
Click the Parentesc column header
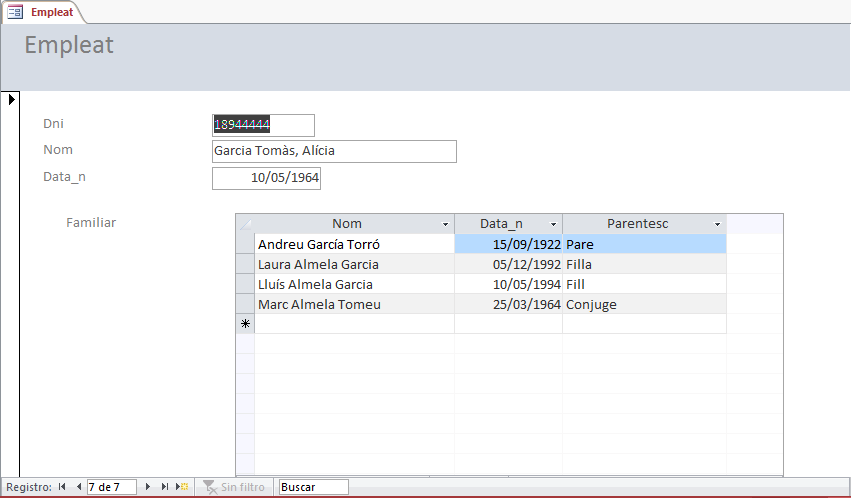[637, 224]
